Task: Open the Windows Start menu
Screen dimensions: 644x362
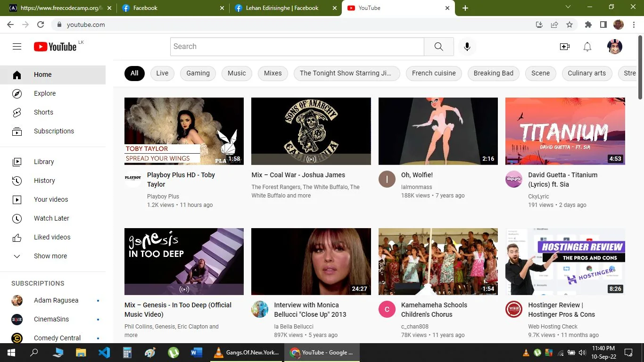Action: click(11, 353)
